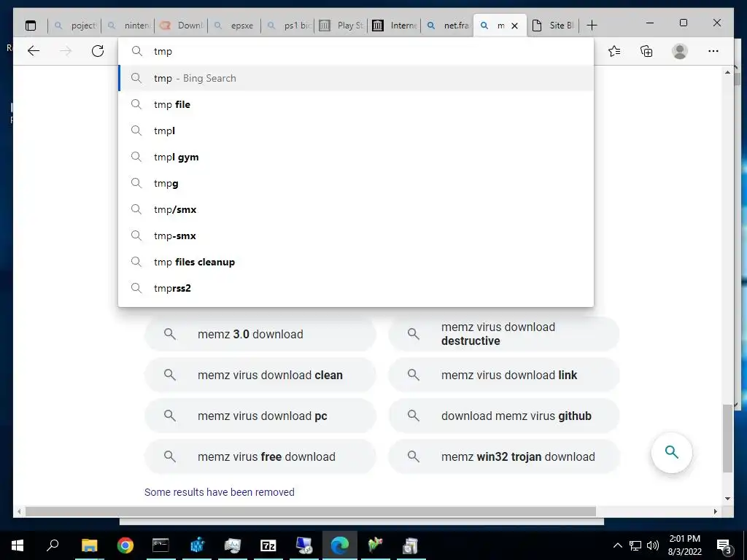Open 'memz win32 trojan download' search
The image size is (747, 560).
point(504,456)
